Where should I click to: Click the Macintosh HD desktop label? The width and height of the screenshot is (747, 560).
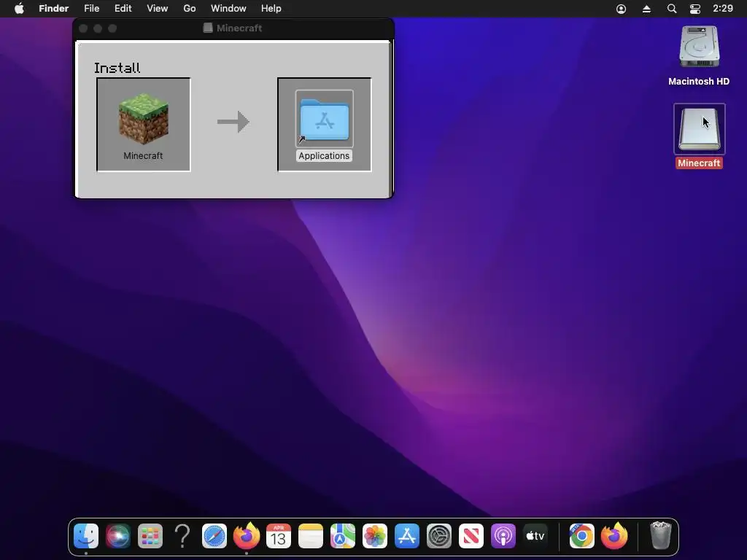point(699,82)
